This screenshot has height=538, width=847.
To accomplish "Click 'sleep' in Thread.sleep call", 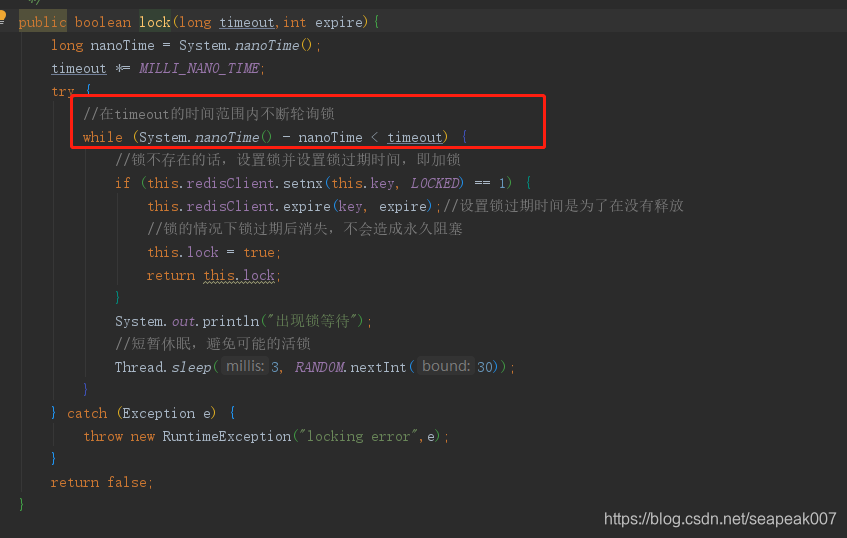I will point(191,367).
